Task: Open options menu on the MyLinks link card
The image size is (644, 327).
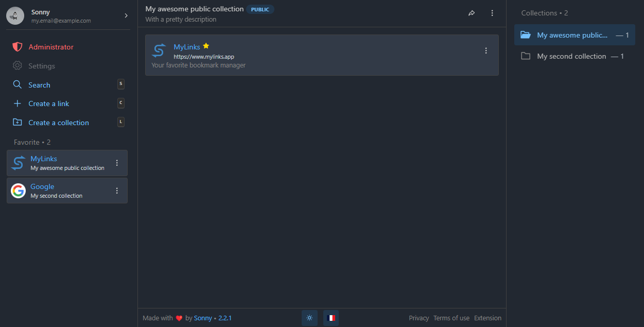Action: tap(486, 50)
